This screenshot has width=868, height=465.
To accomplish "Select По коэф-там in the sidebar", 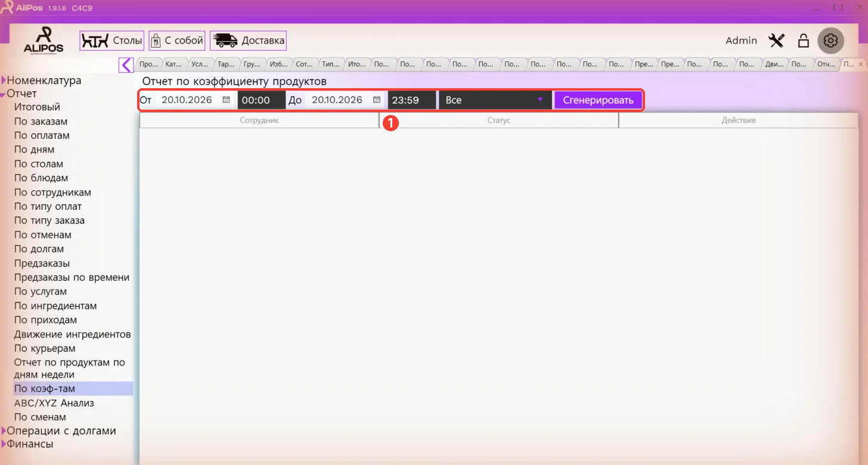I will [73, 389].
